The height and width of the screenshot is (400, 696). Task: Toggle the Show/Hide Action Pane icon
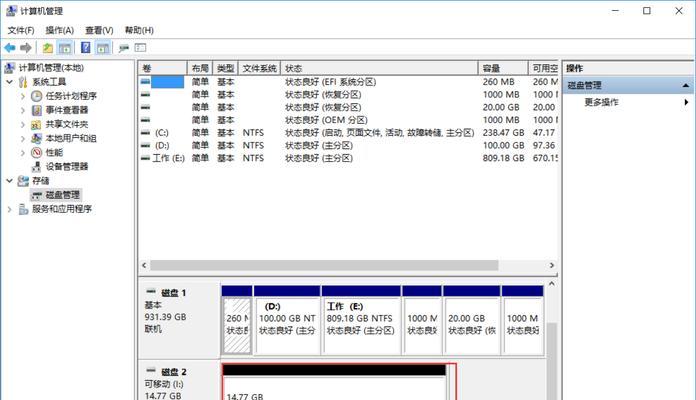coord(103,48)
